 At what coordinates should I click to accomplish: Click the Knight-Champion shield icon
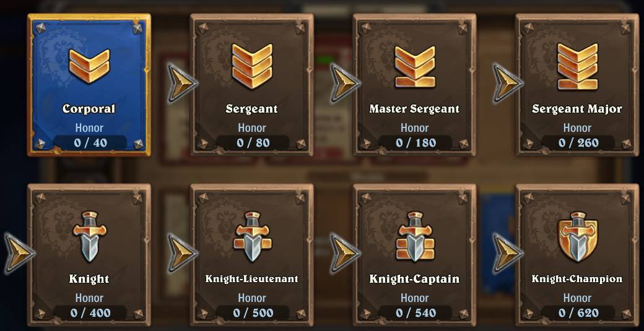click(x=577, y=237)
